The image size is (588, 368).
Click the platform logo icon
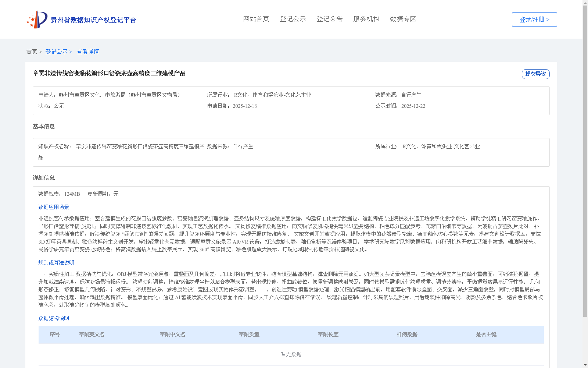[x=37, y=20]
